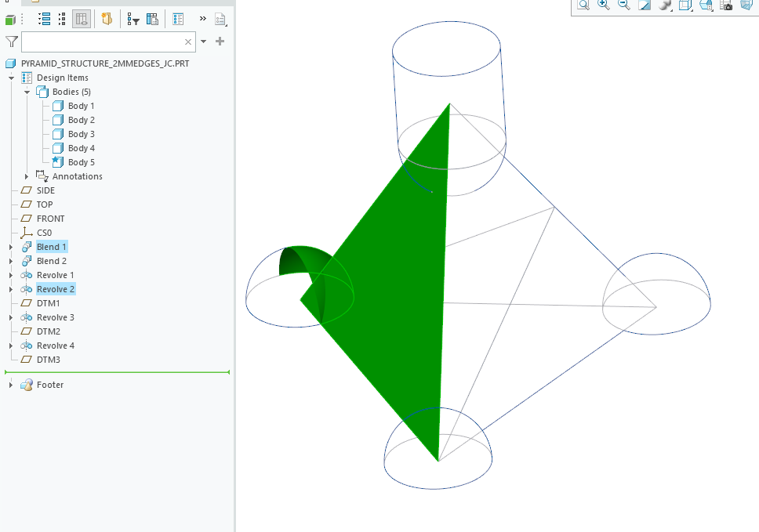This screenshot has width=759, height=532.
Task: Click the starred Body 5 icon
Action: [57, 161]
